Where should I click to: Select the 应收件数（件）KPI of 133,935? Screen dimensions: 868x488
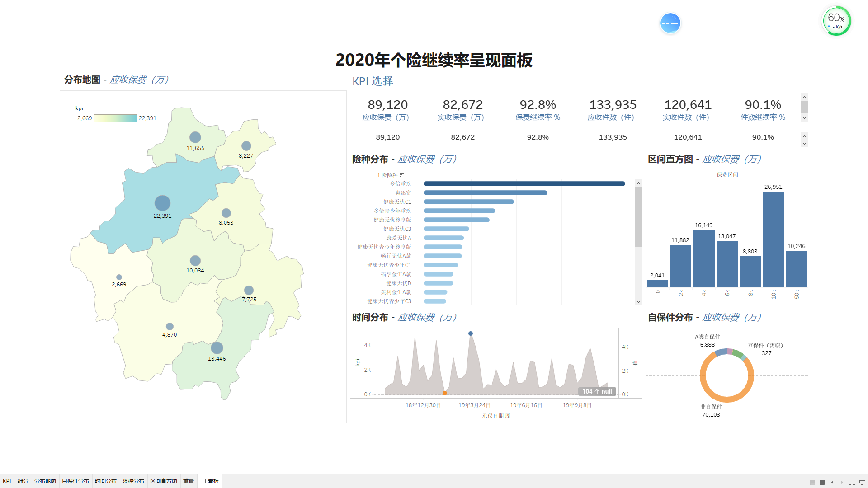613,110
